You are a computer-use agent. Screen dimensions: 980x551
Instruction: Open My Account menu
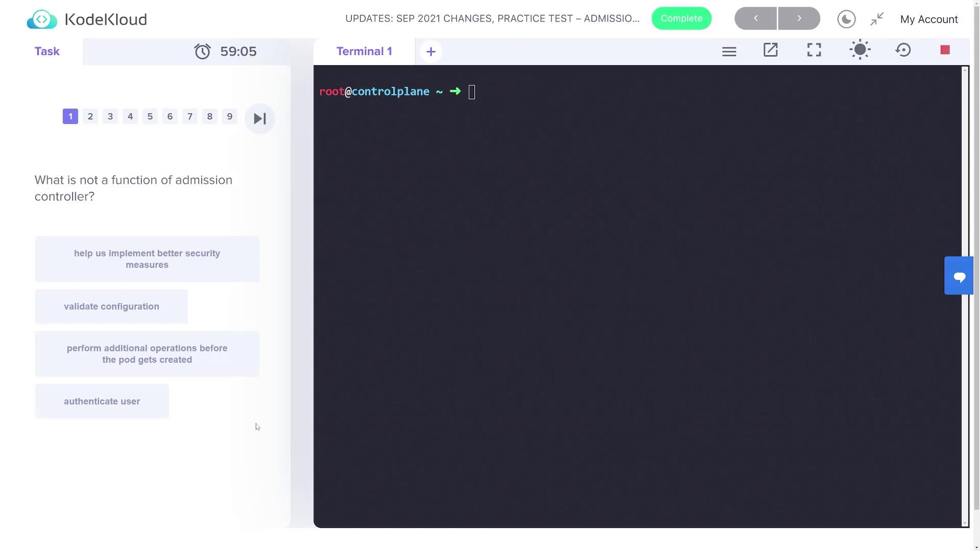click(x=928, y=19)
